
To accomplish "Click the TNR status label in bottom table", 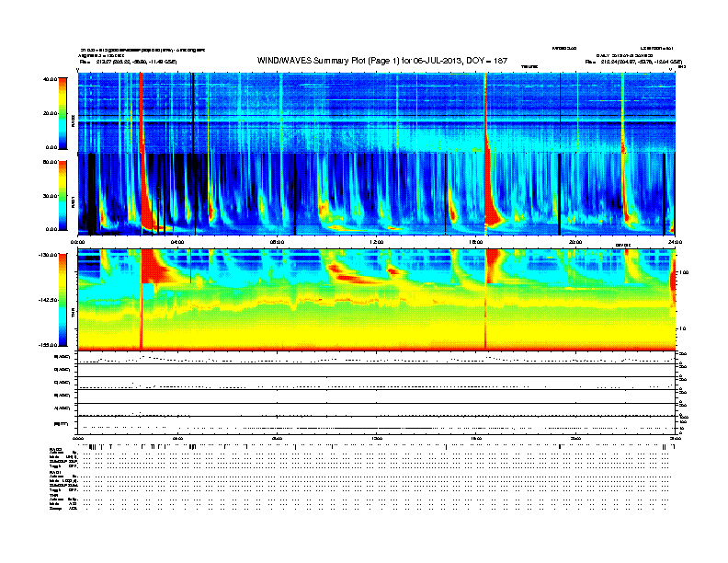I will point(53,496).
